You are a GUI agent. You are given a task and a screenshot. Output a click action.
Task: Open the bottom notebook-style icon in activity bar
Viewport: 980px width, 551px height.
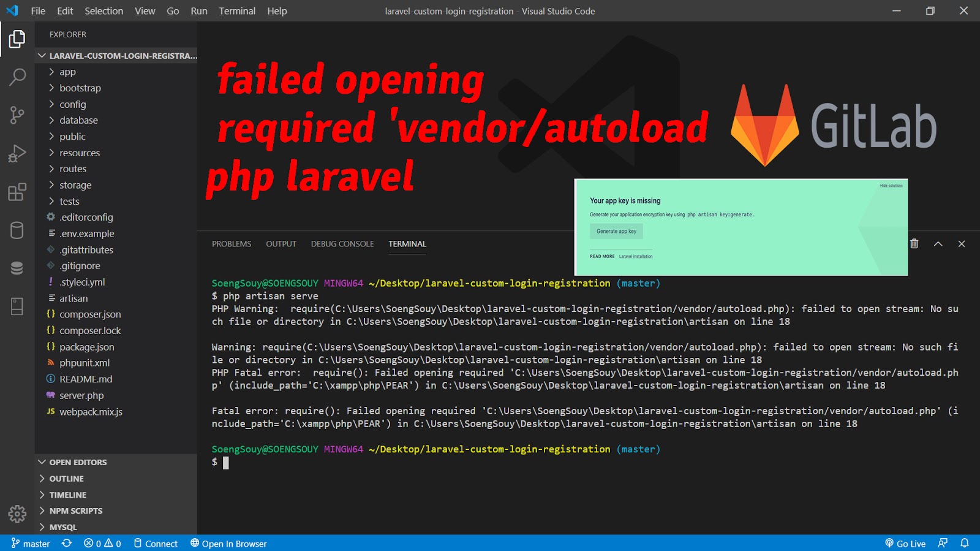coord(17,306)
